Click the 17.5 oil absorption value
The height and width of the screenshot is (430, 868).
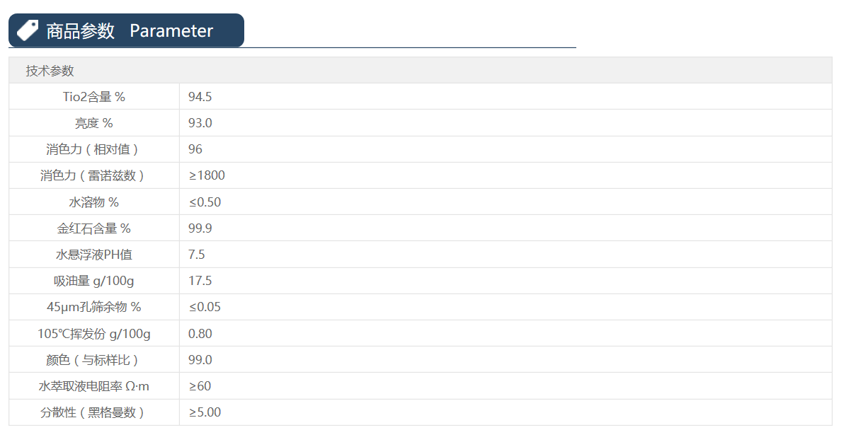[x=200, y=281]
